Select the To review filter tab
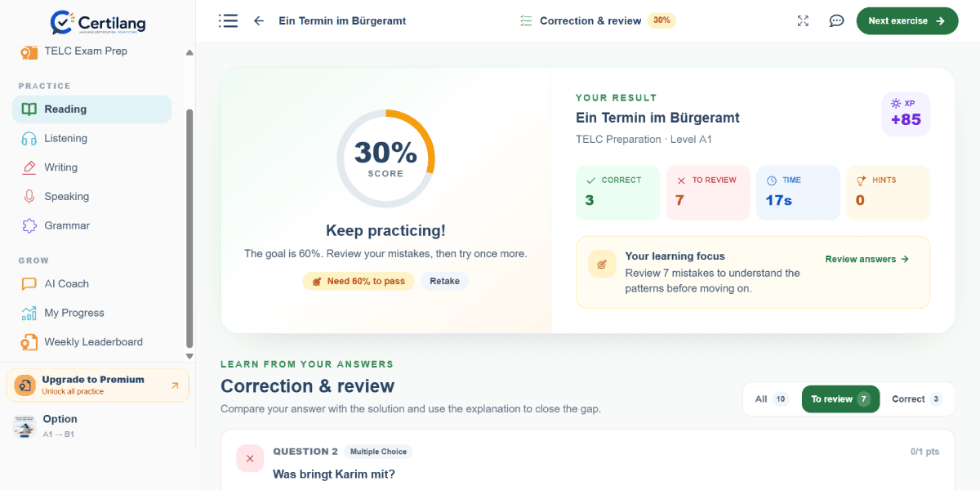 click(x=840, y=399)
